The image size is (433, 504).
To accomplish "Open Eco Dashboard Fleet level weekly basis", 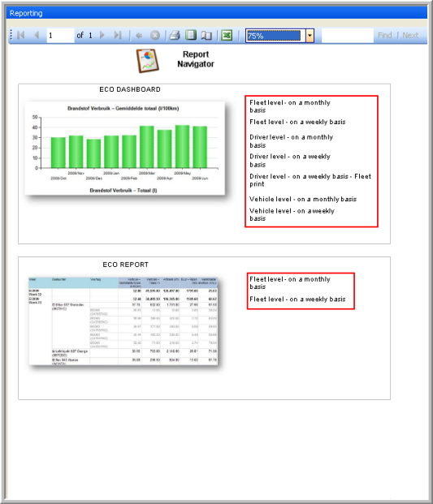I will pyautogui.click(x=297, y=122).
